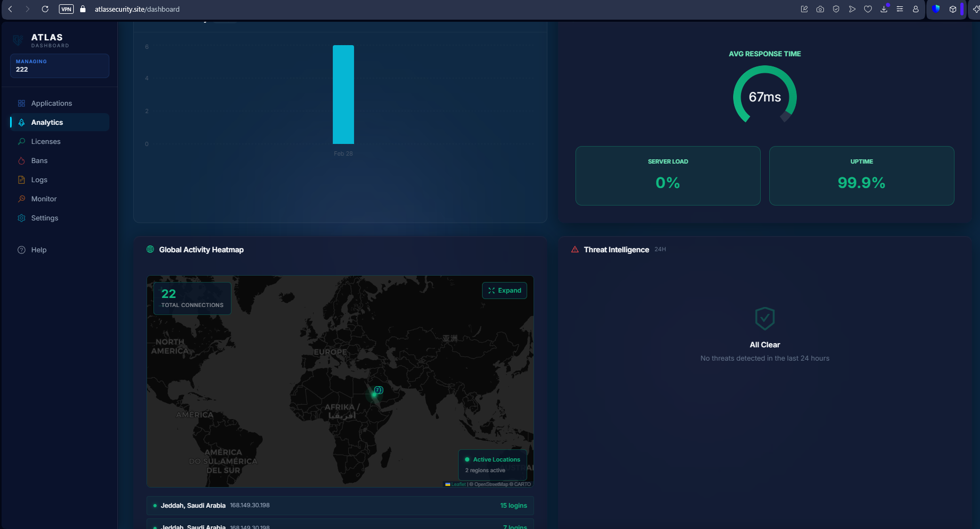
Task: Select the Bans flame icon
Action: point(21,160)
